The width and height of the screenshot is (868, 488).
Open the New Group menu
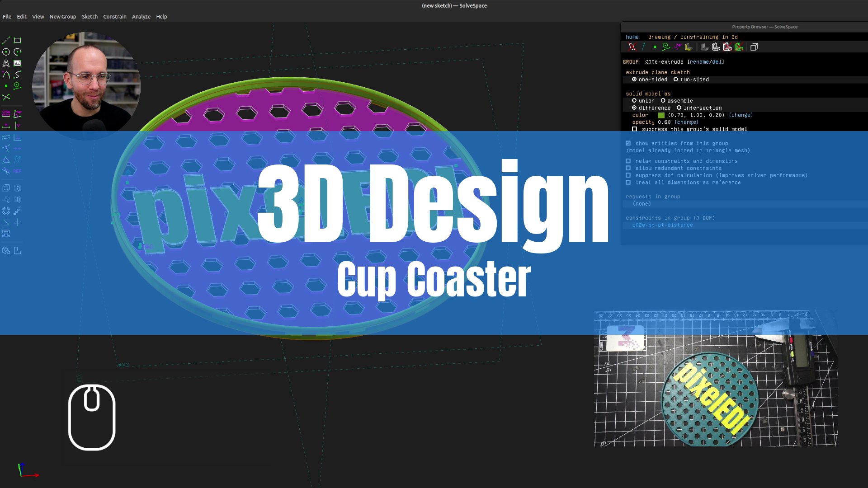point(62,17)
